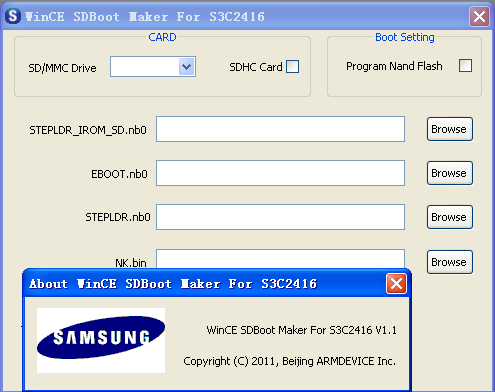Screen dimensions: 495x392
Task: Click the About dialog title bar text
Action: pyautogui.click(x=173, y=284)
